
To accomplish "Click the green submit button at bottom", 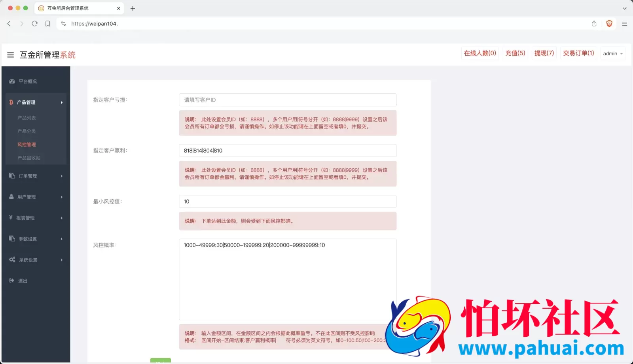I will [x=161, y=361].
